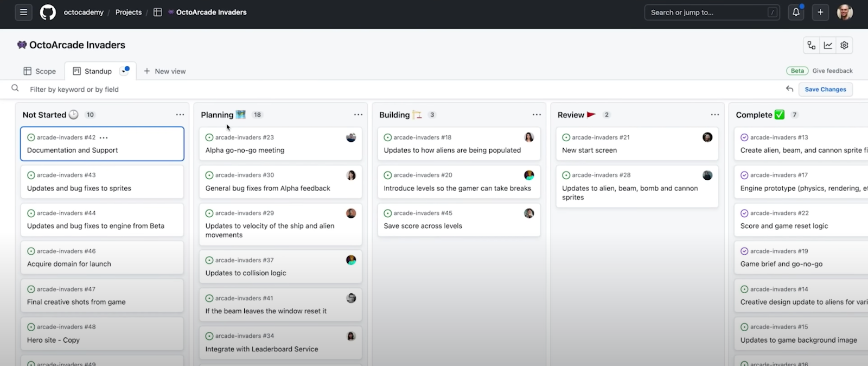Image resolution: width=868 pixels, height=366 pixels.
Task: Open the project insights chart icon
Action: (x=828, y=45)
